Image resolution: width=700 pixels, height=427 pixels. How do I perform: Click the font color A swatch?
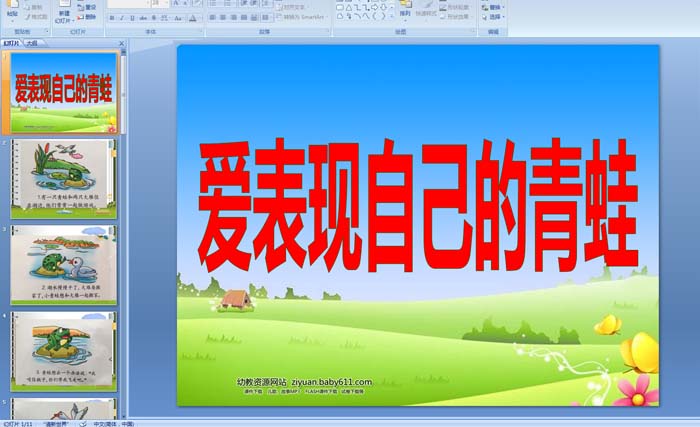point(194,18)
